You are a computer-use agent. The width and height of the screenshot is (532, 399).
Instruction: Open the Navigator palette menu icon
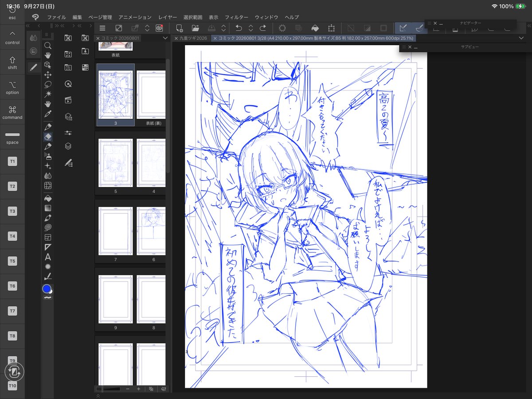pos(429,23)
